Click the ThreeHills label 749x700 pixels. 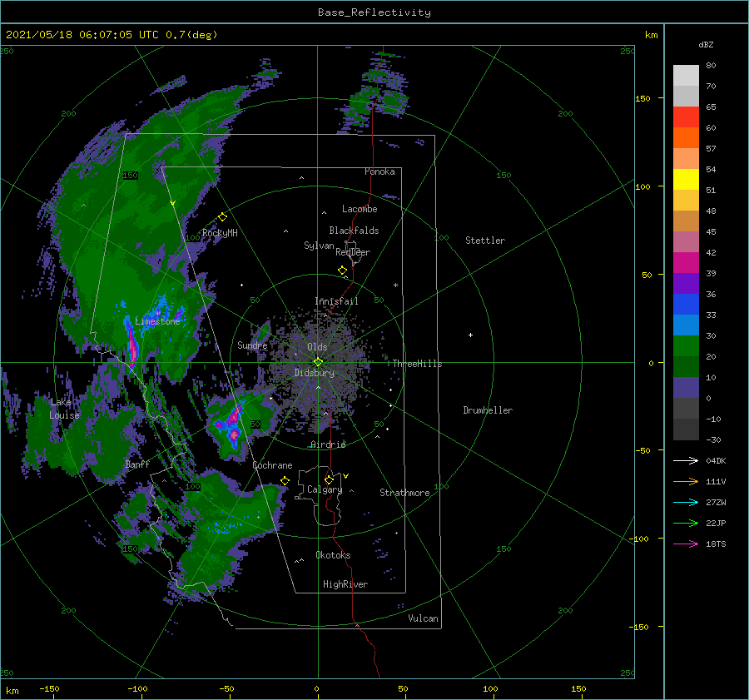tap(418, 364)
